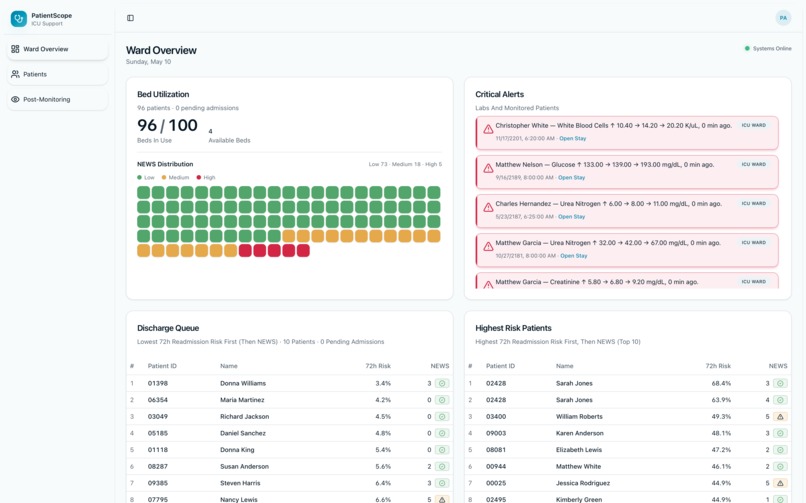Image resolution: width=806 pixels, height=503 pixels.
Task: Click NEWS status icon for Richard Jackson
Action: (442, 417)
